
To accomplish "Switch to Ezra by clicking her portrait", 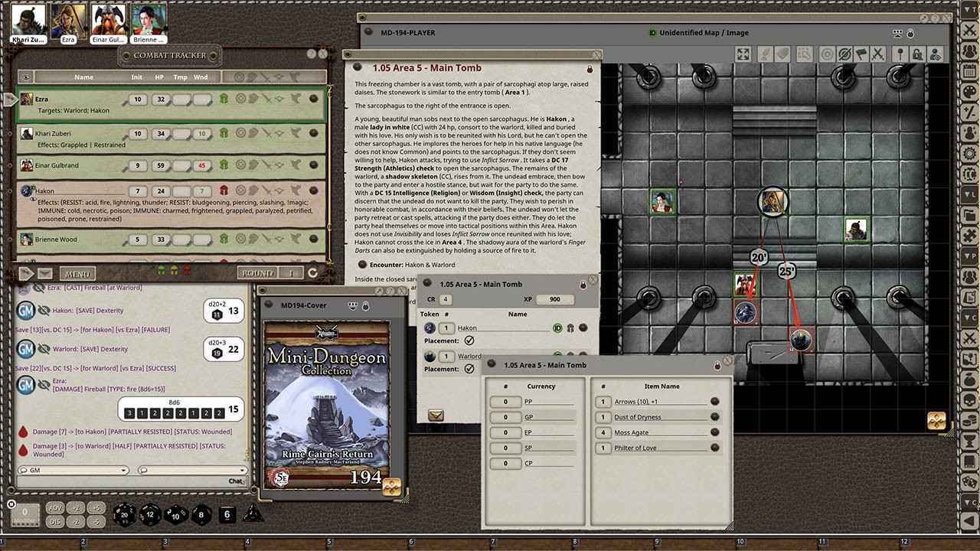I will [67, 19].
